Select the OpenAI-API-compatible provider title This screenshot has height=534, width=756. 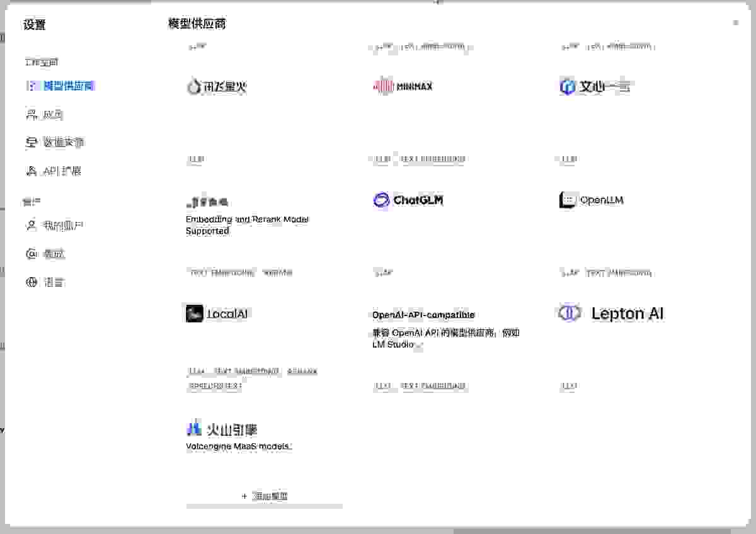pos(423,315)
